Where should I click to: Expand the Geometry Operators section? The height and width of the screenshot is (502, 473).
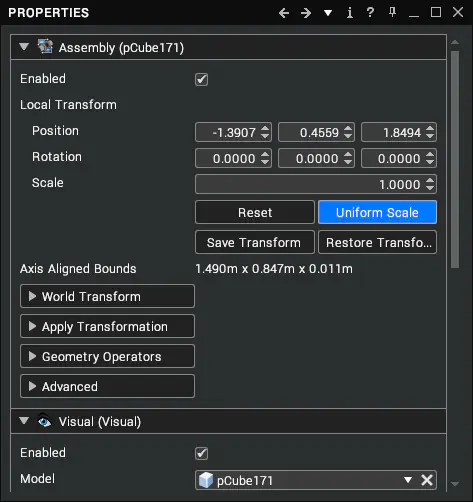click(107, 356)
